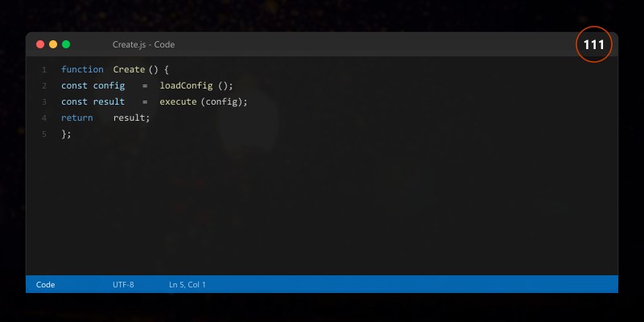Click the closing brace on line 5
Image resolution: width=644 pixels, height=322 pixels.
[64, 134]
